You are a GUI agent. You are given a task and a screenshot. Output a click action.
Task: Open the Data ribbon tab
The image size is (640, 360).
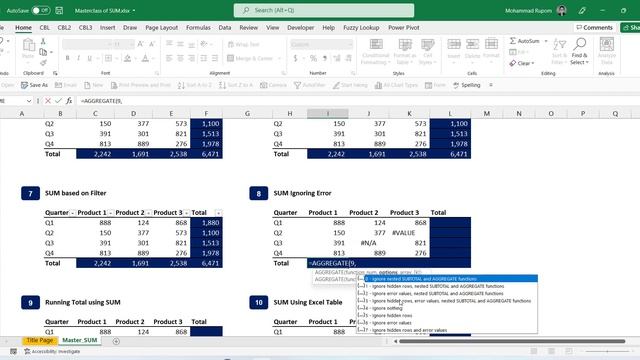coord(224,27)
